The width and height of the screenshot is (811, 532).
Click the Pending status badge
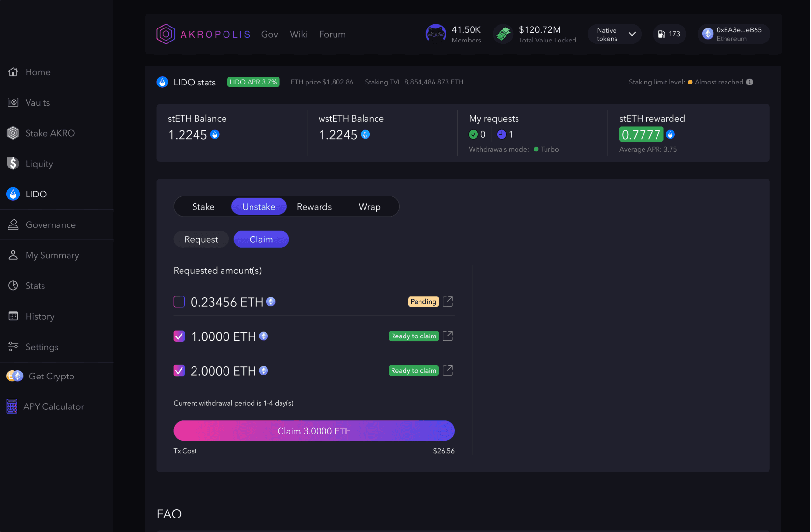423,302
